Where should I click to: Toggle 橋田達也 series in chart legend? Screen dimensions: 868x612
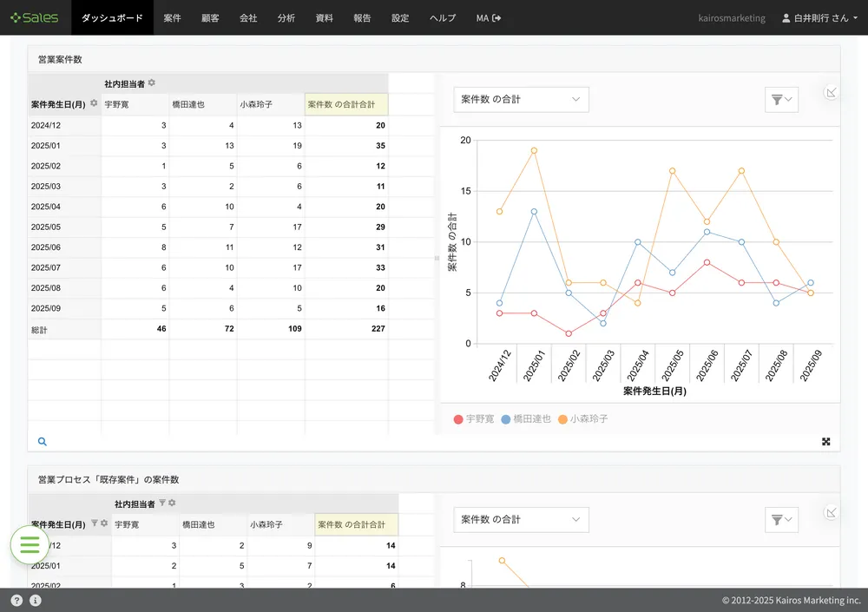pyautogui.click(x=526, y=419)
